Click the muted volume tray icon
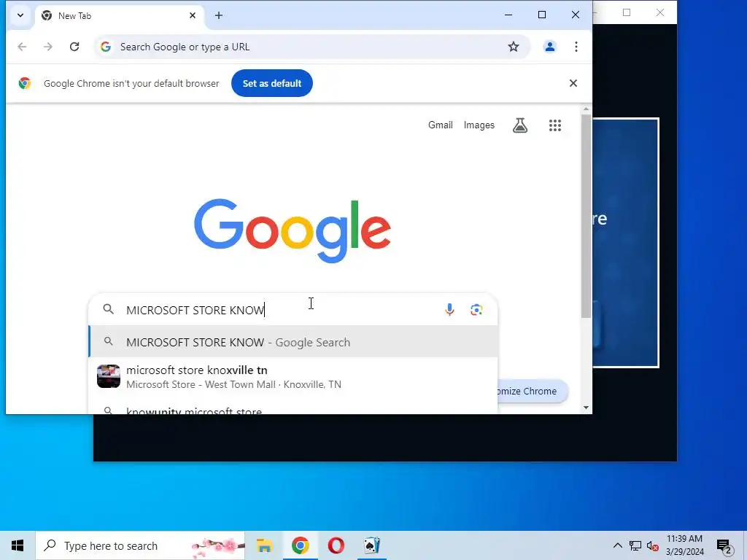Image resolution: width=747 pixels, height=560 pixels. point(653,545)
